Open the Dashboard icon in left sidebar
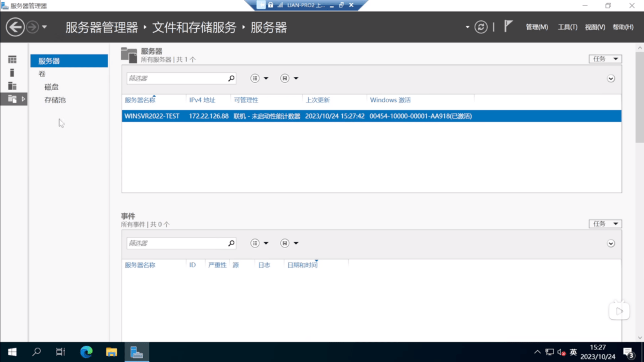Image resolution: width=644 pixels, height=362 pixels. [13, 59]
